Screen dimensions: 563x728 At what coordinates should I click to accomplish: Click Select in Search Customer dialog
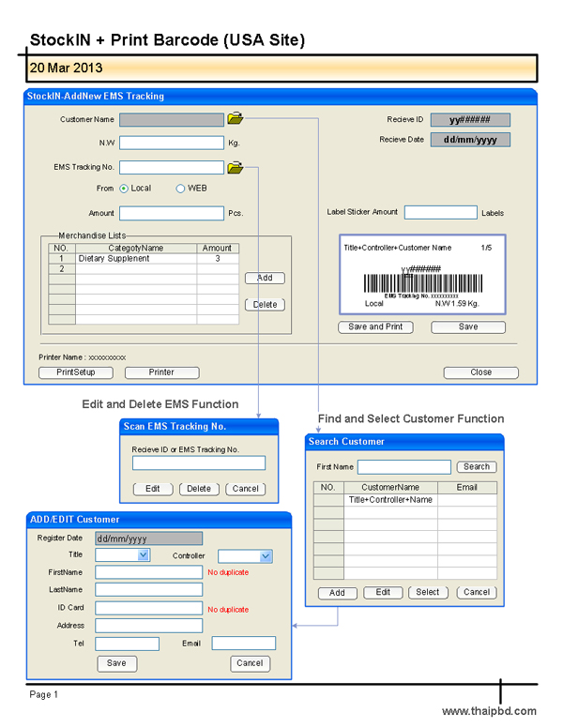[x=428, y=592]
